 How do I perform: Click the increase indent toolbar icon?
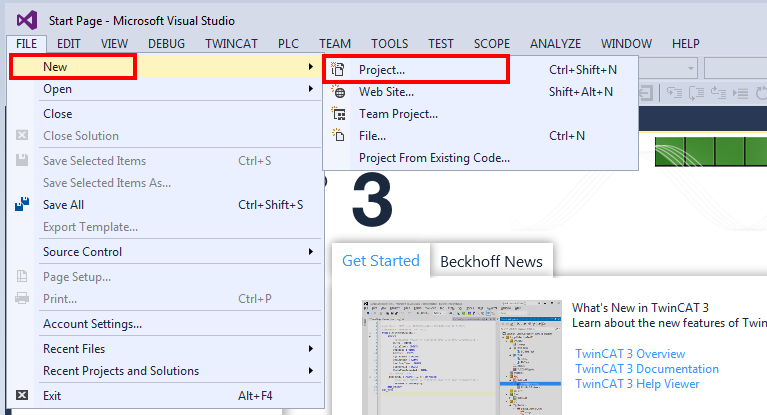(x=741, y=92)
